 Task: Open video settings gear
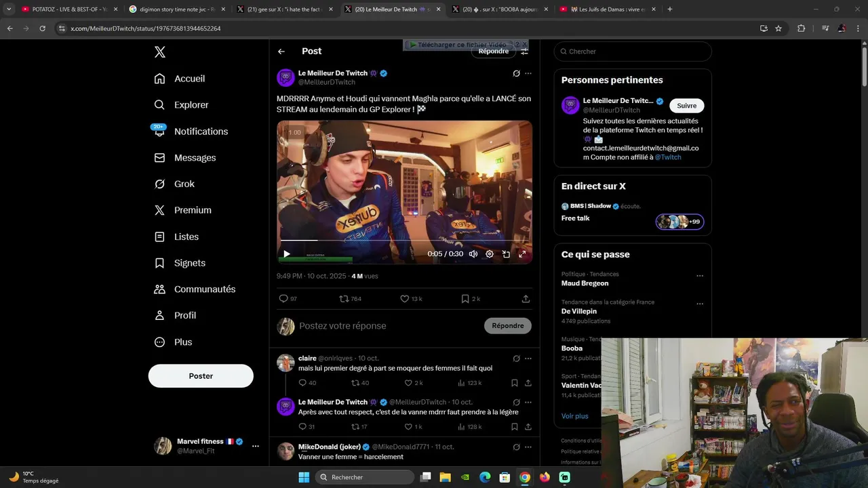pyautogui.click(x=490, y=254)
